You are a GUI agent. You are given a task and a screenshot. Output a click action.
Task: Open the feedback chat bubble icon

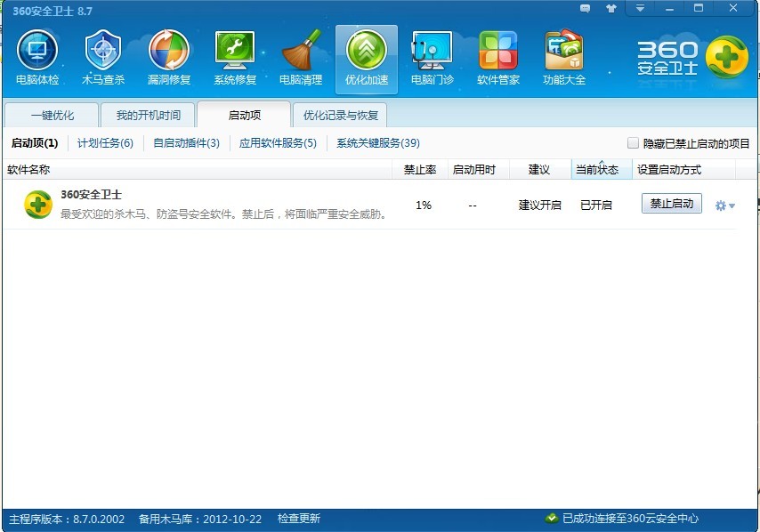pos(586,9)
